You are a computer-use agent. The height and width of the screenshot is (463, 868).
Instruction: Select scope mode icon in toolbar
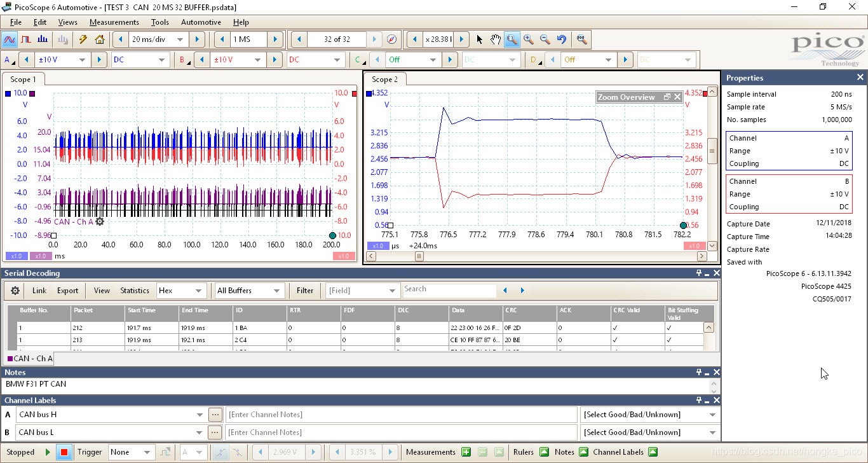pyautogui.click(x=10, y=39)
